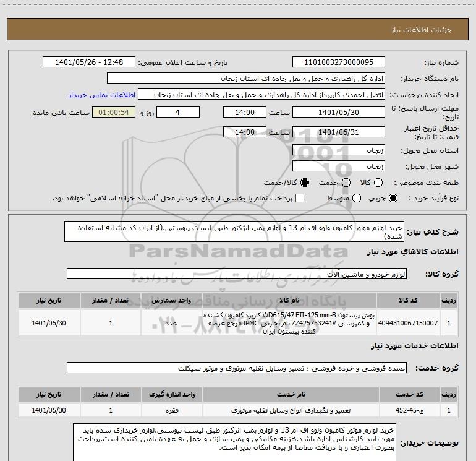Click the goods name cell with WD615/47
Viewport: 476px width, 461px height.
coord(289,323)
